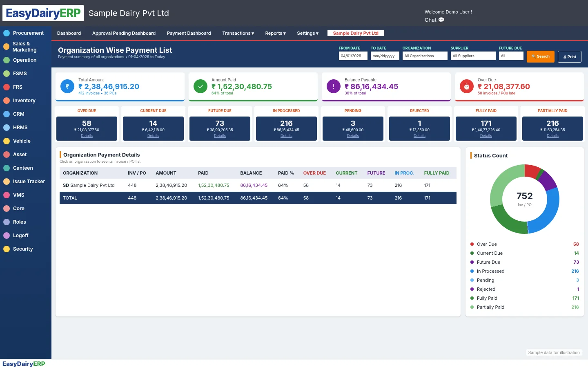Open the Organization filter dropdown
Image resolution: width=588 pixels, height=368 pixels.
[425, 56]
